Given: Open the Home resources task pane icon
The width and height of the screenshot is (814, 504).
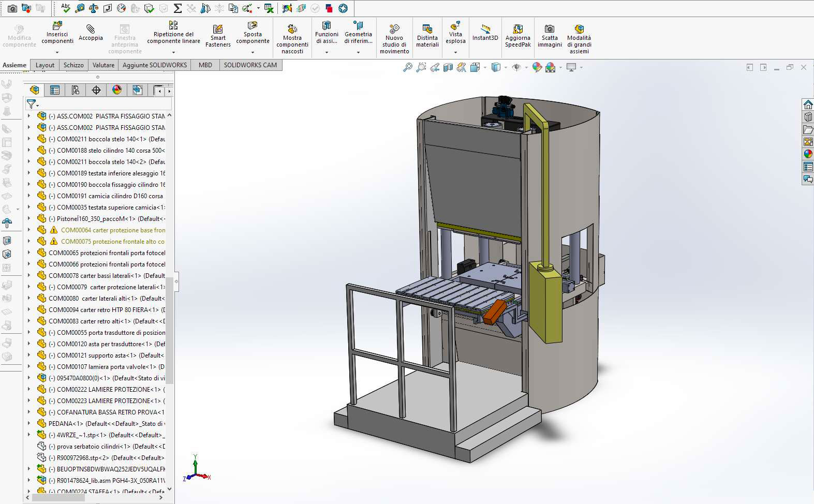Looking at the screenshot, I should click(x=808, y=105).
